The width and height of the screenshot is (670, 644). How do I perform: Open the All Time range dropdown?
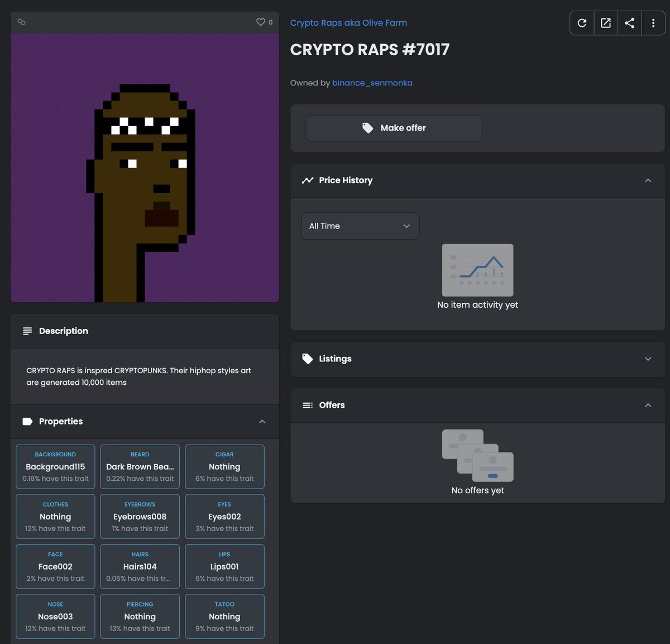coord(361,226)
